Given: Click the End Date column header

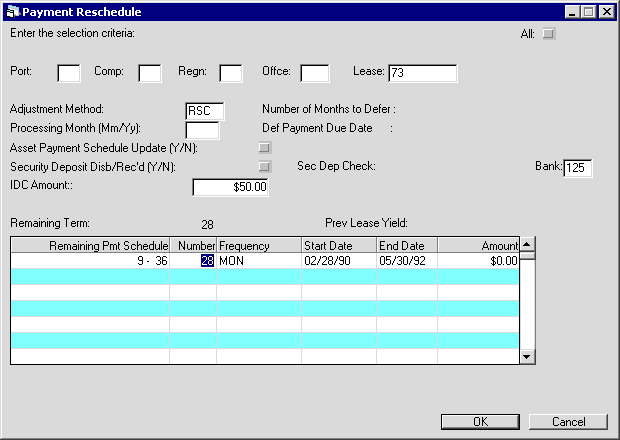Looking at the screenshot, I should (x=407, y=245).
